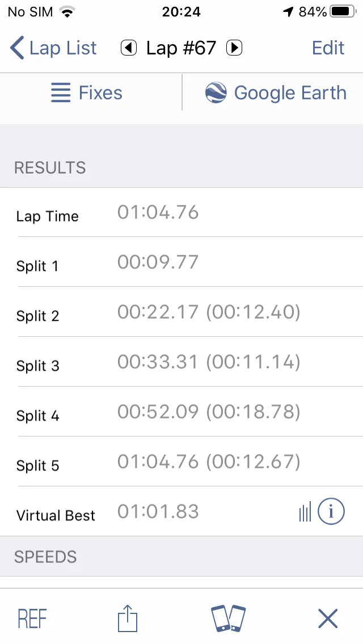Tap the share/export icon

128,618
